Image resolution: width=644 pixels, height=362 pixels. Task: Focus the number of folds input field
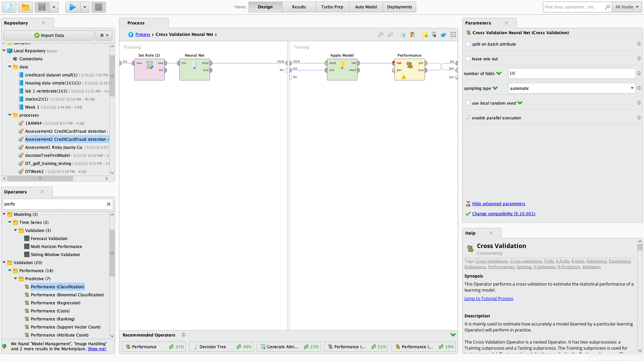click(572, 73)
